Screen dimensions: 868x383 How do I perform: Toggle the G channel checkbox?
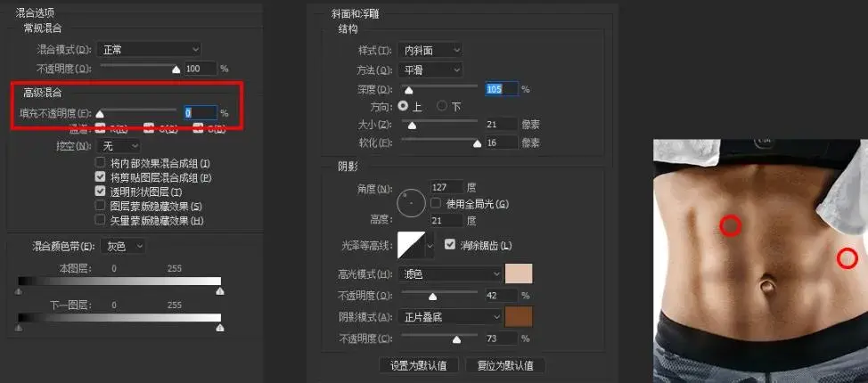point(148,129)
